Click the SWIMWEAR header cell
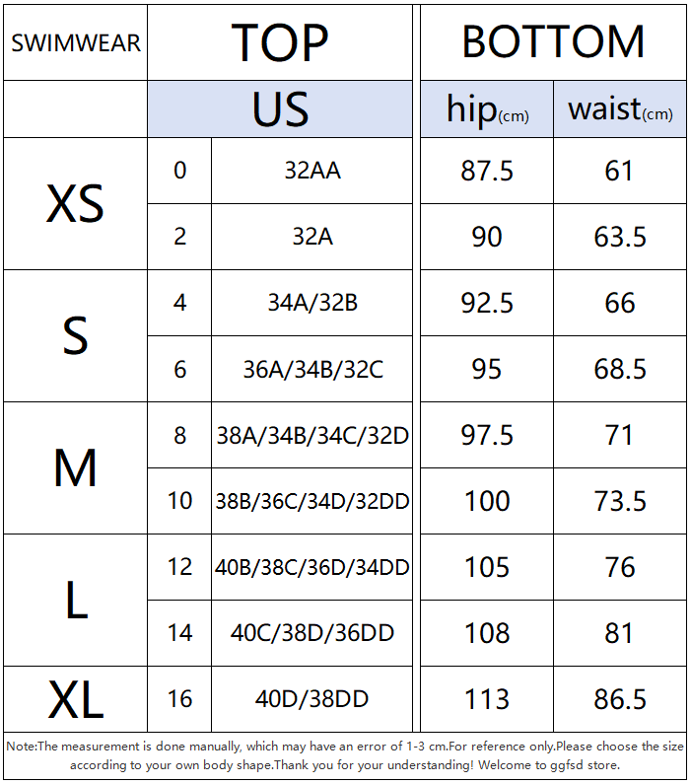The height and width of the screenshot is (784, 691). coord(76,42)
